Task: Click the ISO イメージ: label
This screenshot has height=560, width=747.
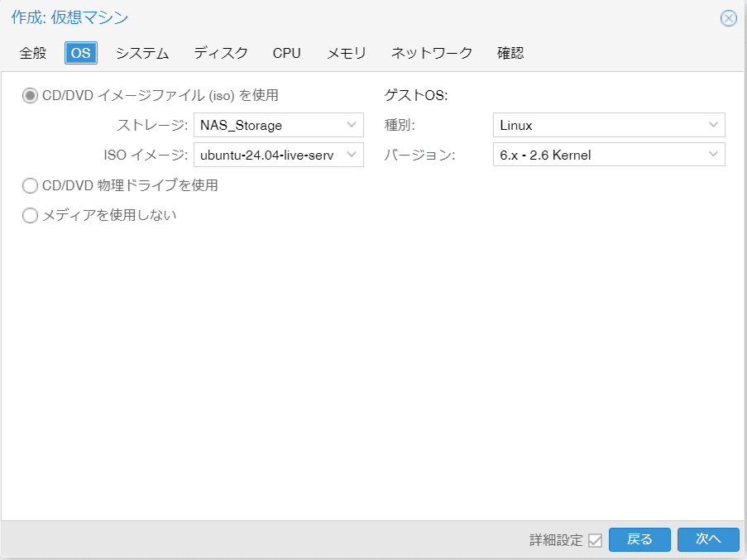Action: point(146,155)
